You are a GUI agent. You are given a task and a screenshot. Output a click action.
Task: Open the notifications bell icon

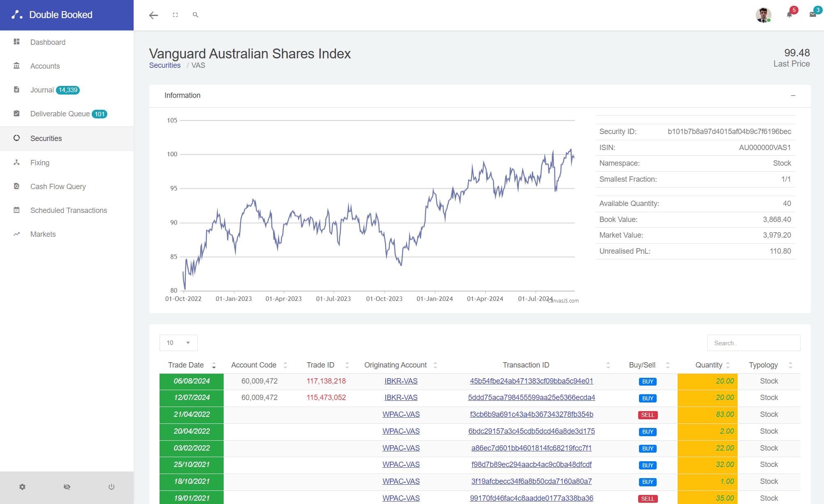789,14
